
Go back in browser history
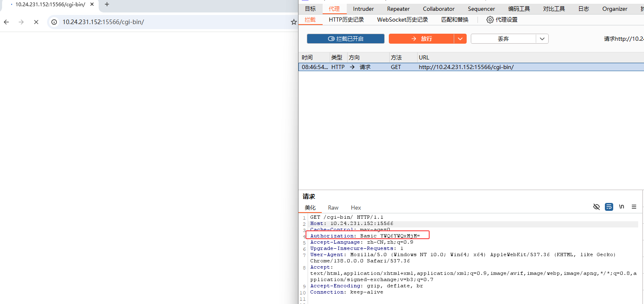coord(6,22)
